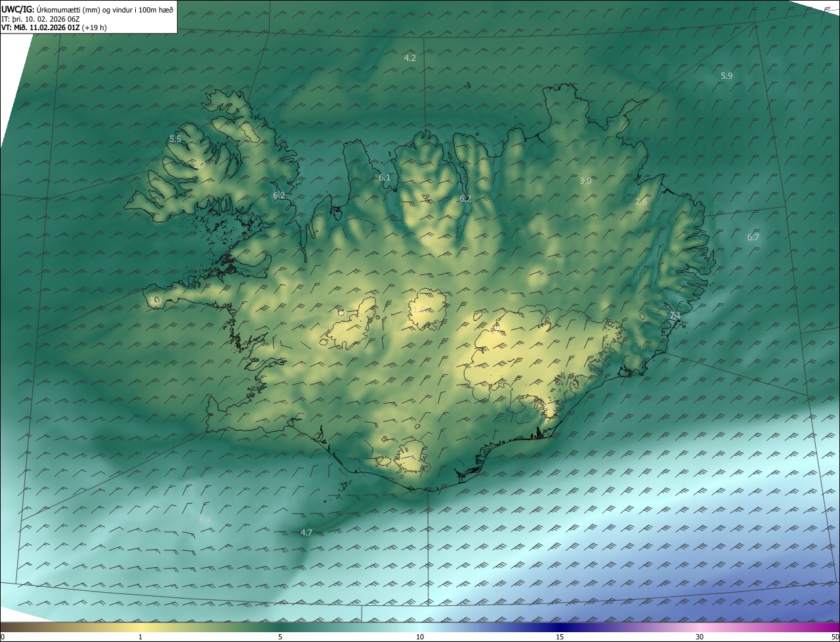The width and height of the screenshot is (840, 642).
Task: Click the precipitation value 8.4 on the map
Action: coord(205,520)
